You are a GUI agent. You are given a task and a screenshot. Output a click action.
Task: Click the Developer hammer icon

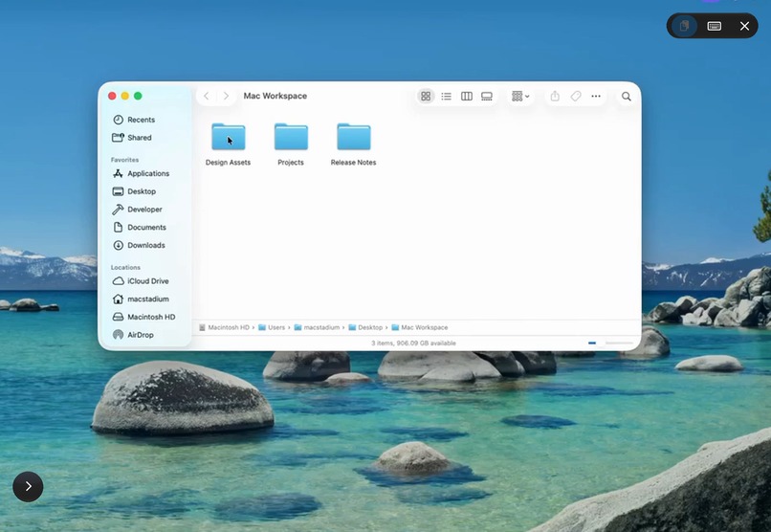118,210
